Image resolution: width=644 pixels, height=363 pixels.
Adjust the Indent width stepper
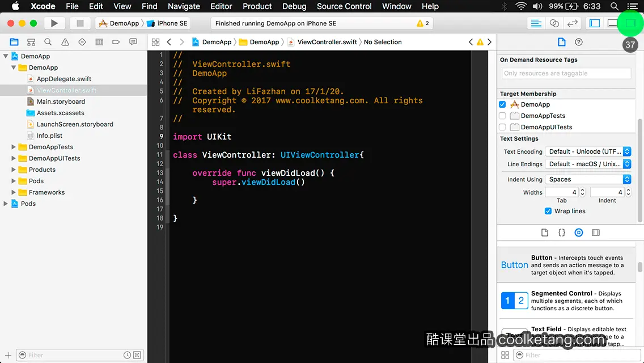click(628, 192)
